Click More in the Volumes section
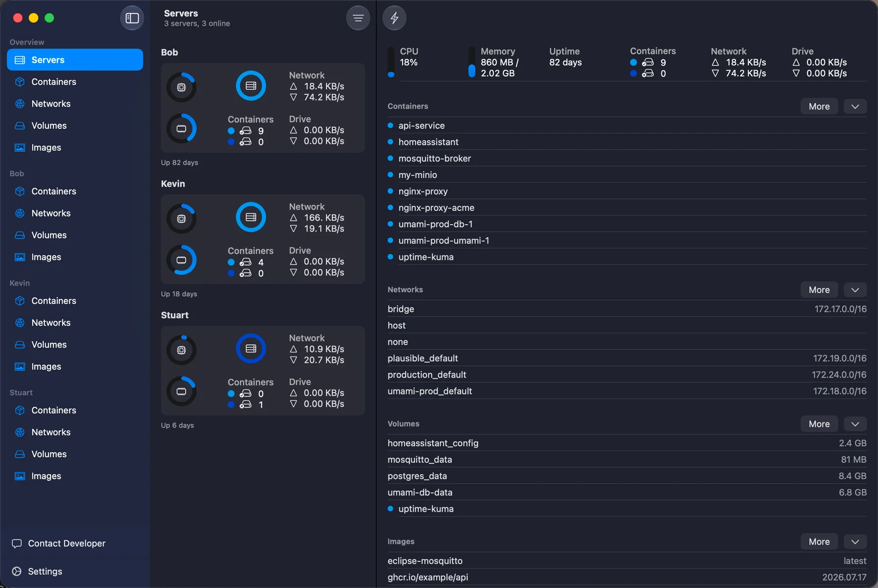Image resolution: width=878 pixels, height=588 pixels. tap(819, 424)
